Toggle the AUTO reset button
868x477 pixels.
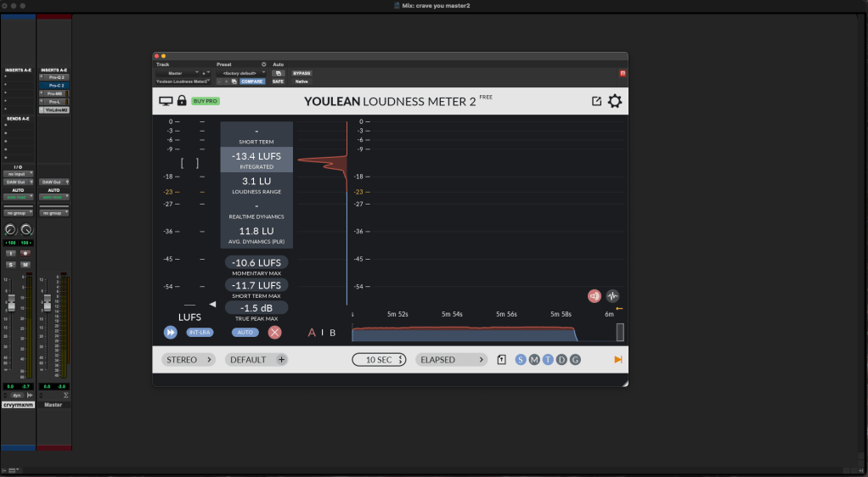pos(245,333)
